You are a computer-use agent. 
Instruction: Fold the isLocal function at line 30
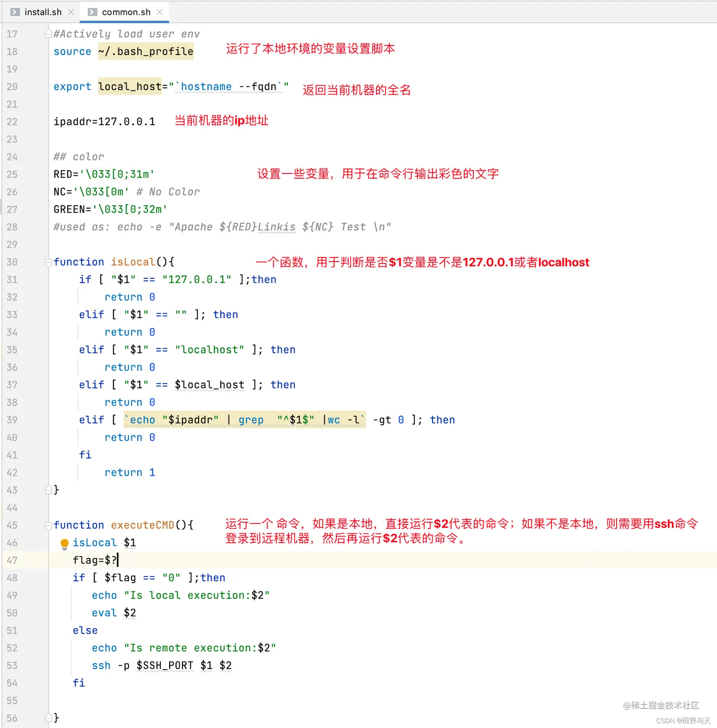48,262
